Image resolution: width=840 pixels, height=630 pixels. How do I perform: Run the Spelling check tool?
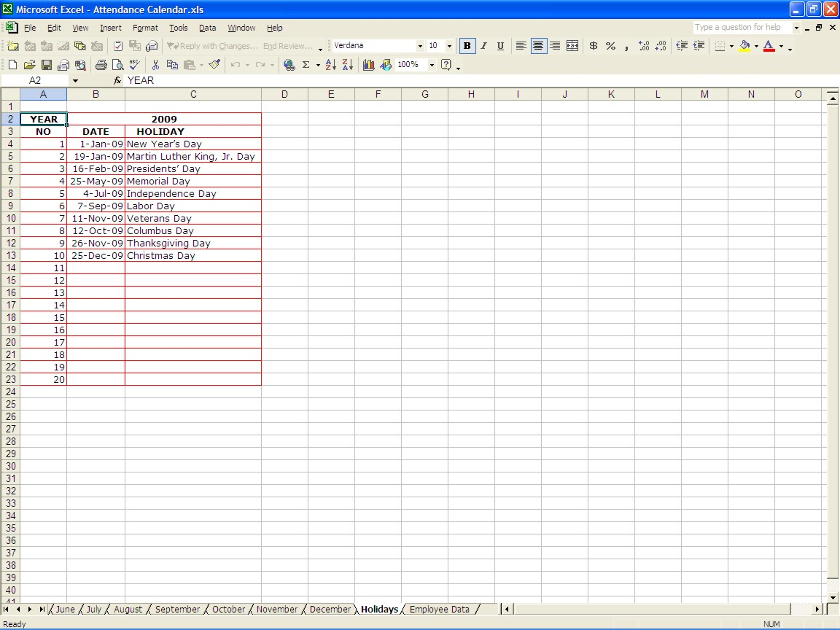(x=134, y=65)
